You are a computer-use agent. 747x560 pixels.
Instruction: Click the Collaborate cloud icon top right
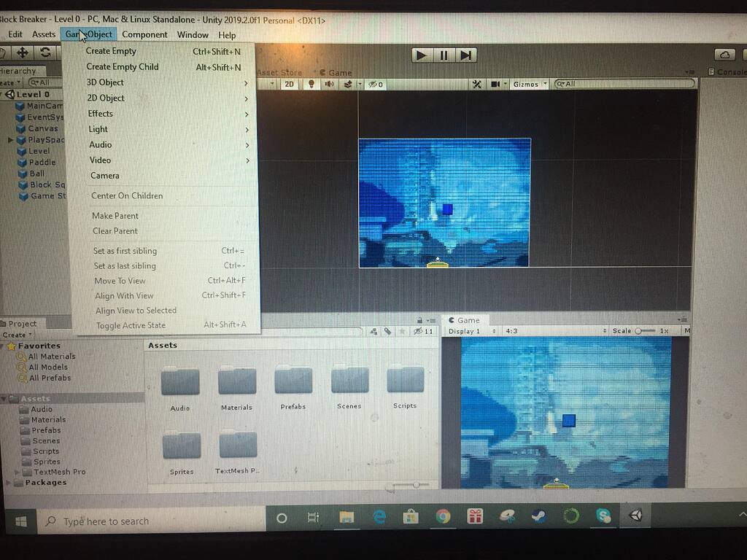[x=724, y=52]
